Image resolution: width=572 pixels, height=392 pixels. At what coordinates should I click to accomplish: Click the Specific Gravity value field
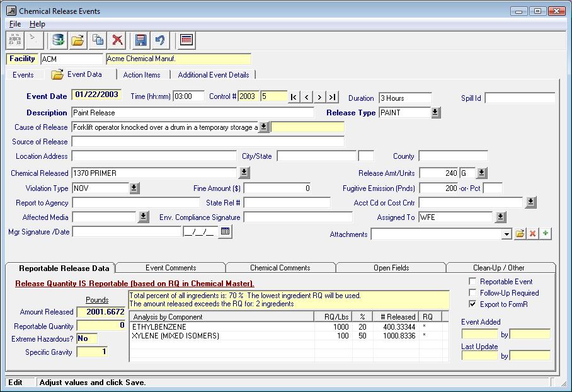tap(92, 352)
